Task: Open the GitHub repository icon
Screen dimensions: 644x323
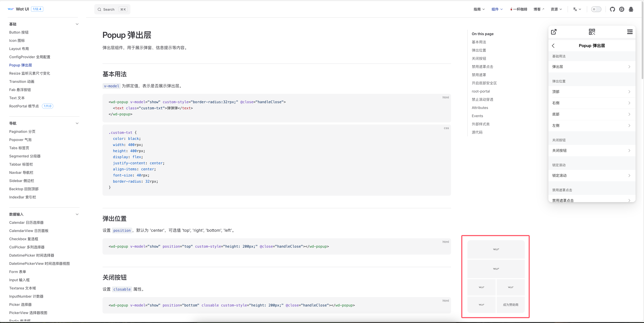Action: click(x=612, y=9)
